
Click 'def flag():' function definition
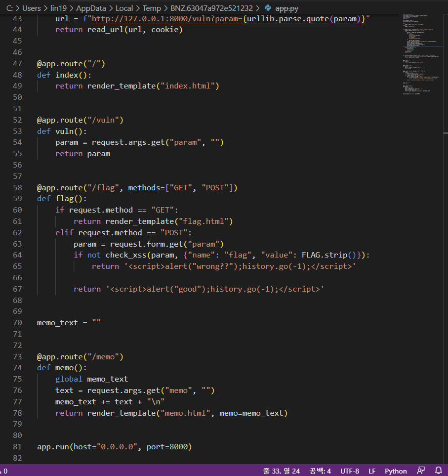coord(62,199)
